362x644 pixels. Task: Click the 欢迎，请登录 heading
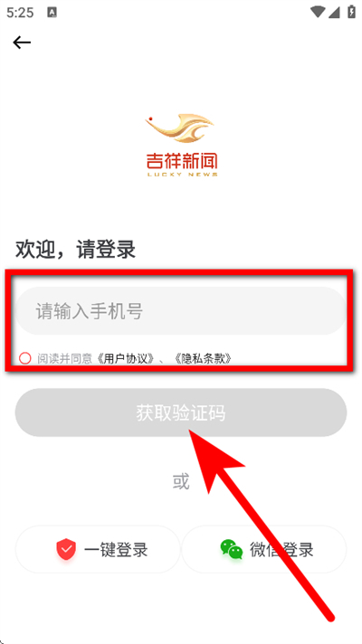tap(76, 250)
